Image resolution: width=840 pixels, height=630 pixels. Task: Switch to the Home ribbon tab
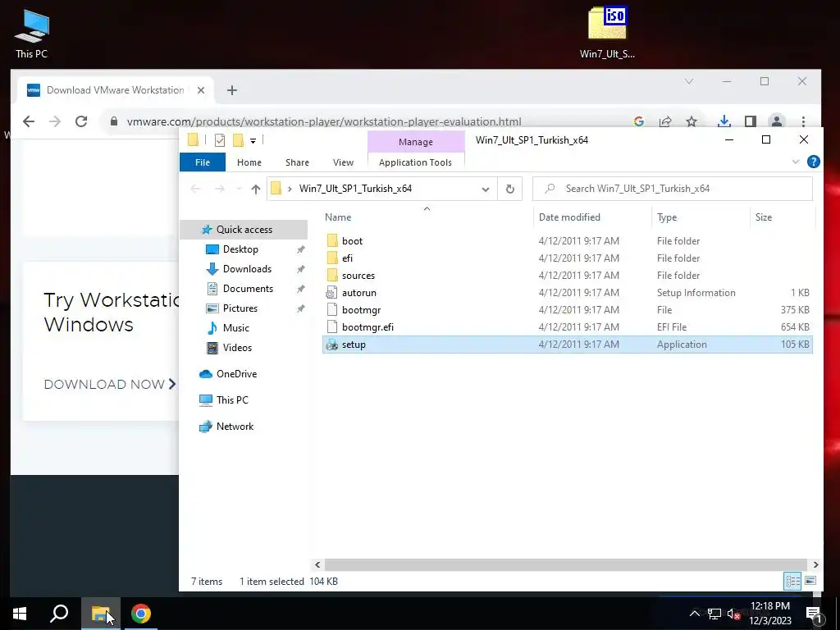click(x=249, y=162)
